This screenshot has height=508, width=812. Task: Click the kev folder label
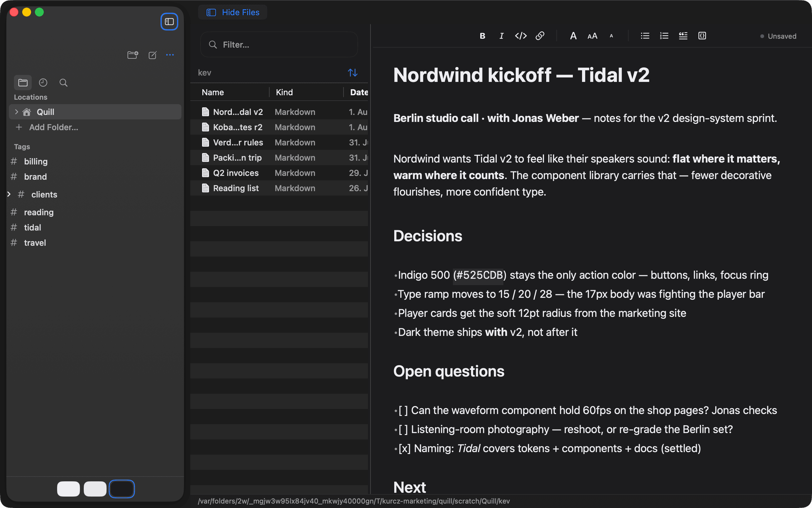204,72
